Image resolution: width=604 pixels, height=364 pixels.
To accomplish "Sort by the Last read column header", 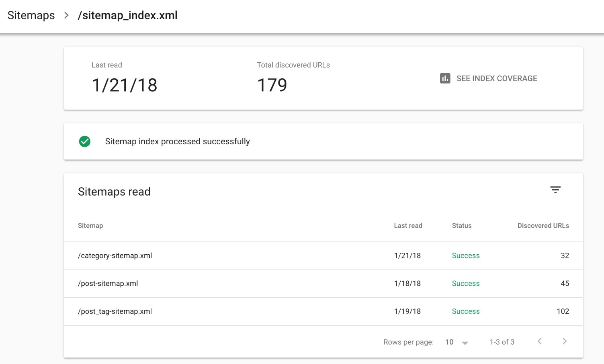I will [x=408, y=225].
